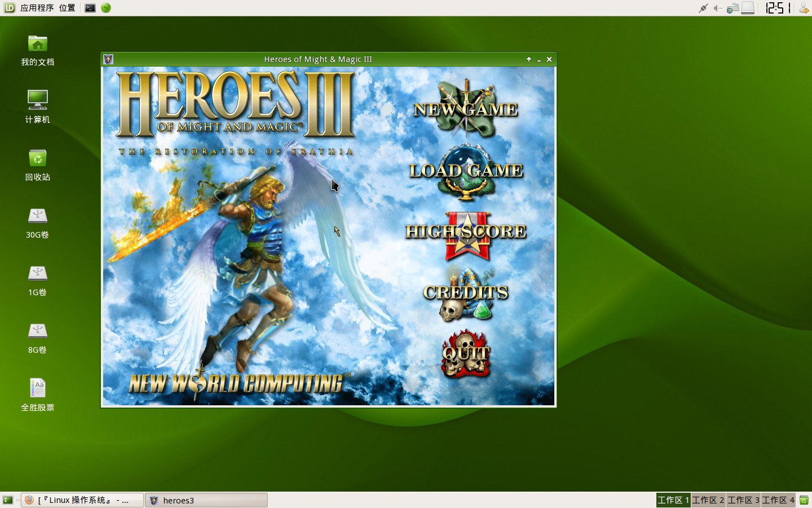Open the Heroes III window menu icon

tap(108, 59)
